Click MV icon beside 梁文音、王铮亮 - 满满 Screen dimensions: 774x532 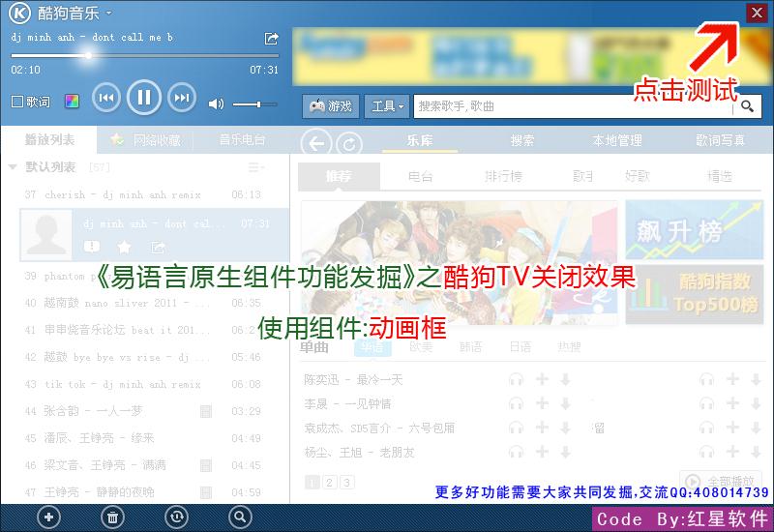(206, 465)
